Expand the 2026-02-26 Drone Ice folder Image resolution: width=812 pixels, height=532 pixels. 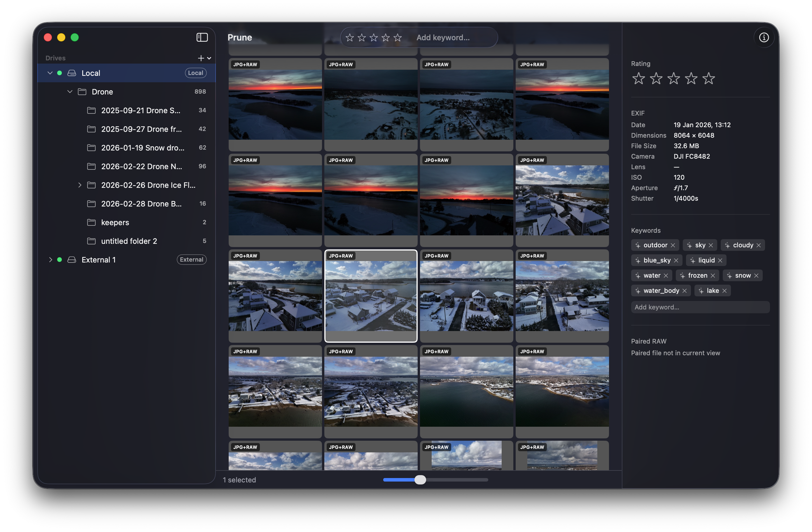click(80, 185)
